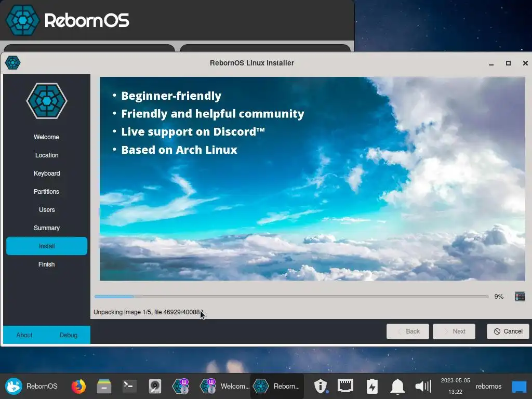Open the volume control tray icon

(423, 386)
